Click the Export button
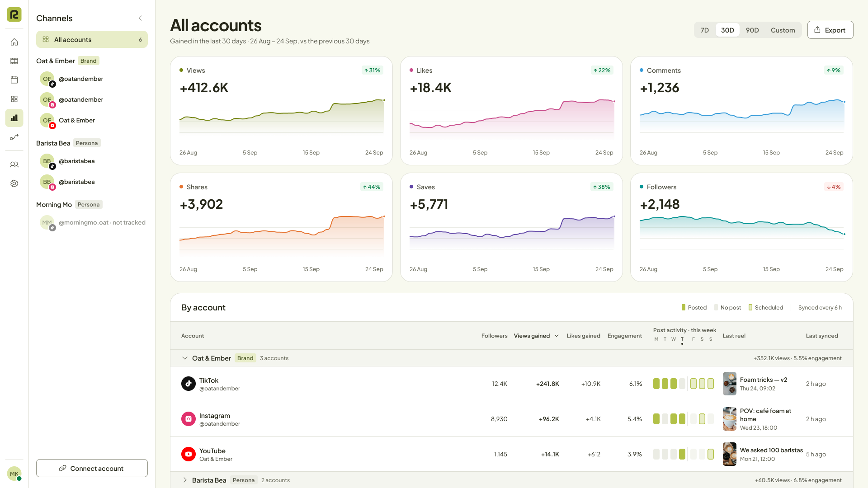The image size is (868, 488). 830,30
